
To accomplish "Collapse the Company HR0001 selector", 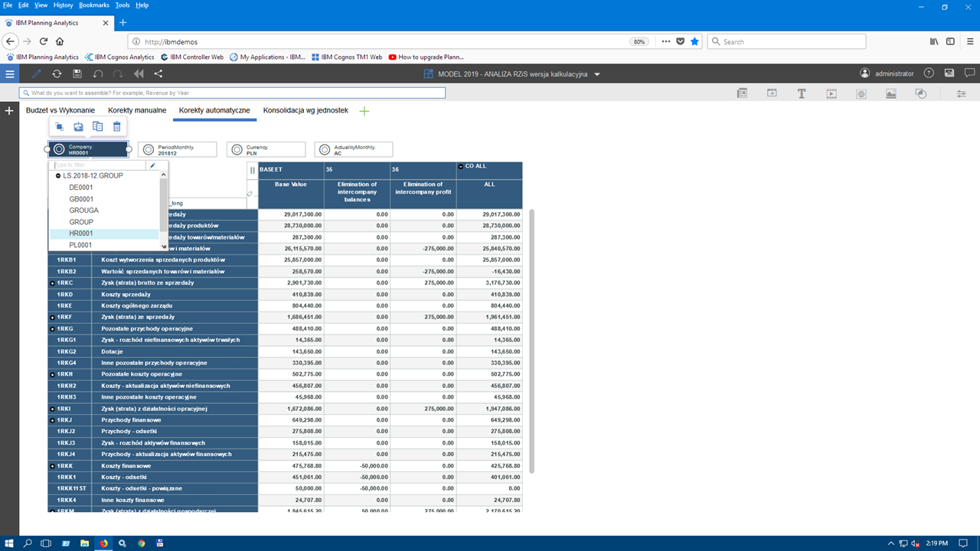I will 88,149.
